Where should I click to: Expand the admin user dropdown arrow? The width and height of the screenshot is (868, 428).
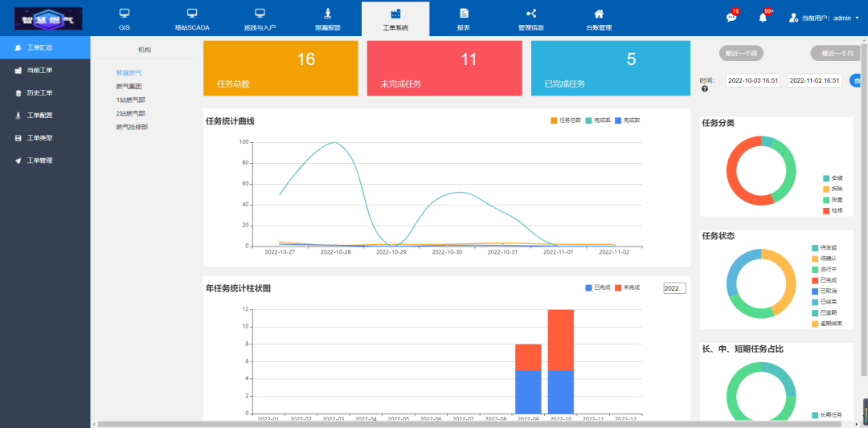pyautogui.click(x=858, y=18)
